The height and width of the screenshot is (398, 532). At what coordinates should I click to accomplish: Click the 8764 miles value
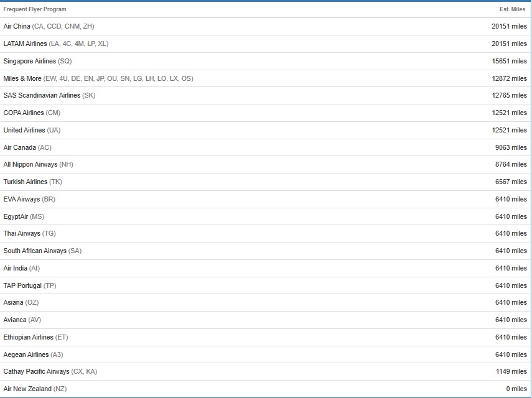(x=511, y=164)
